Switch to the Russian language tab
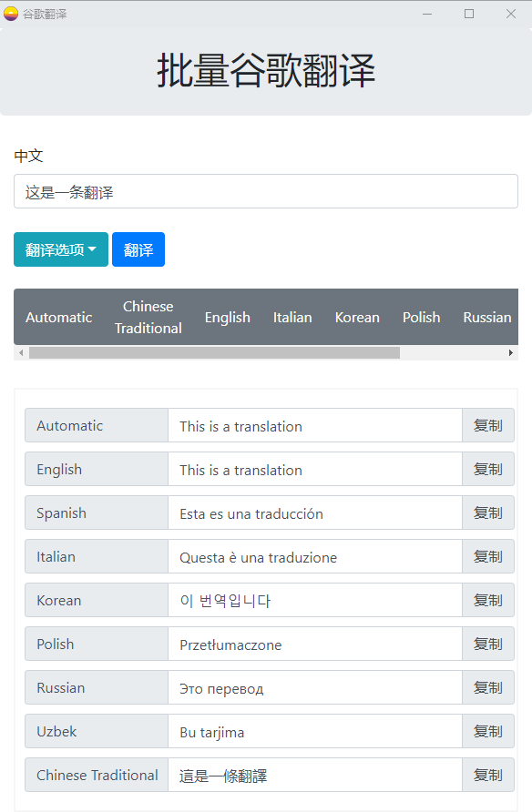 pyautogui.click(x=486, y=317)
